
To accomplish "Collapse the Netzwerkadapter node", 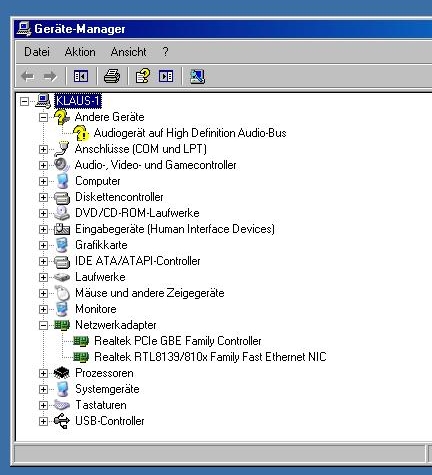I will (x=43, y=325).
